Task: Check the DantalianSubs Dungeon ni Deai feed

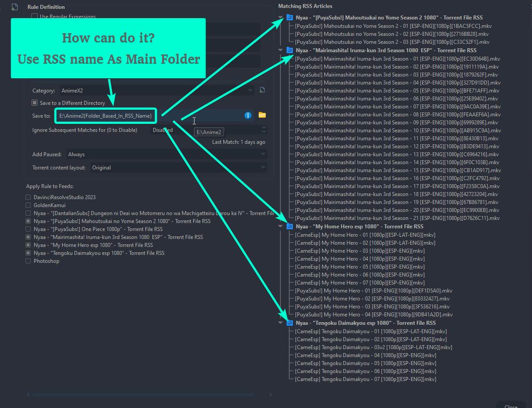Action: 28,213
